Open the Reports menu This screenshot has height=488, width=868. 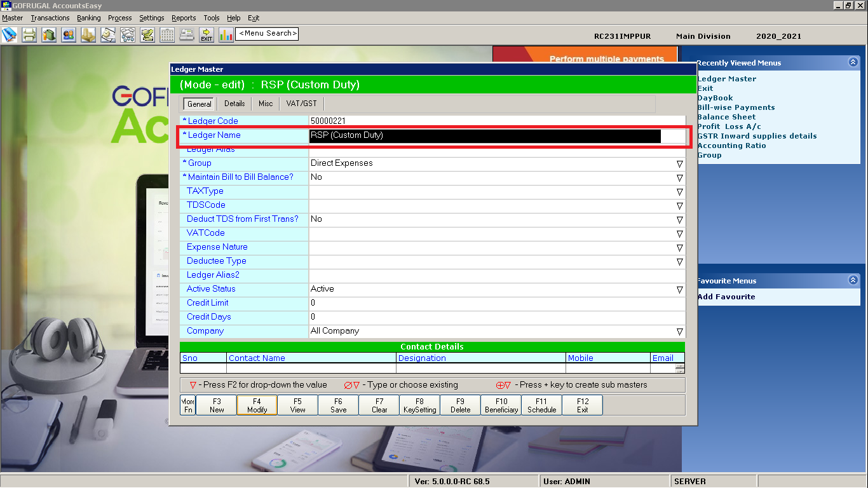point(184,18)
